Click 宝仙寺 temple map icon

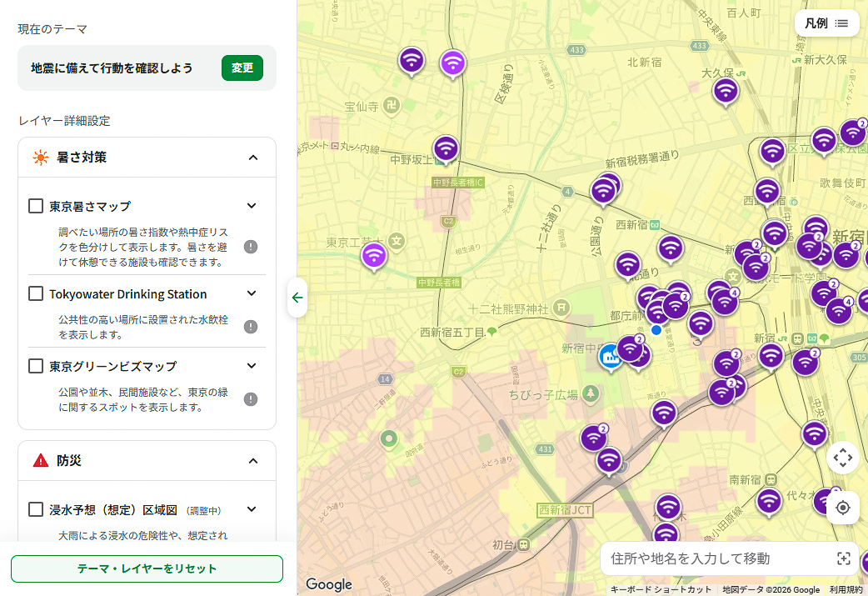coord(392,105)
